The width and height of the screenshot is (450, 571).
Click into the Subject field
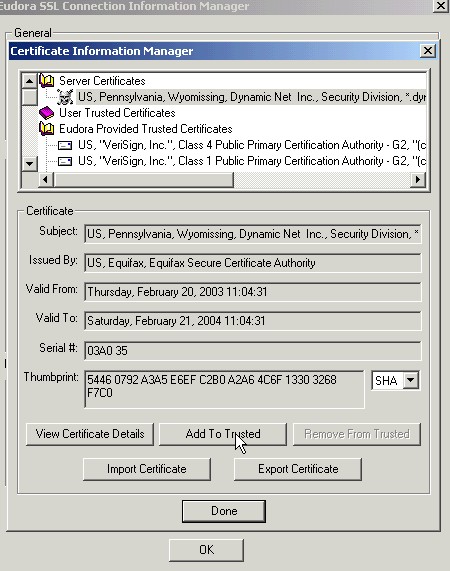[x=253, y=234]
